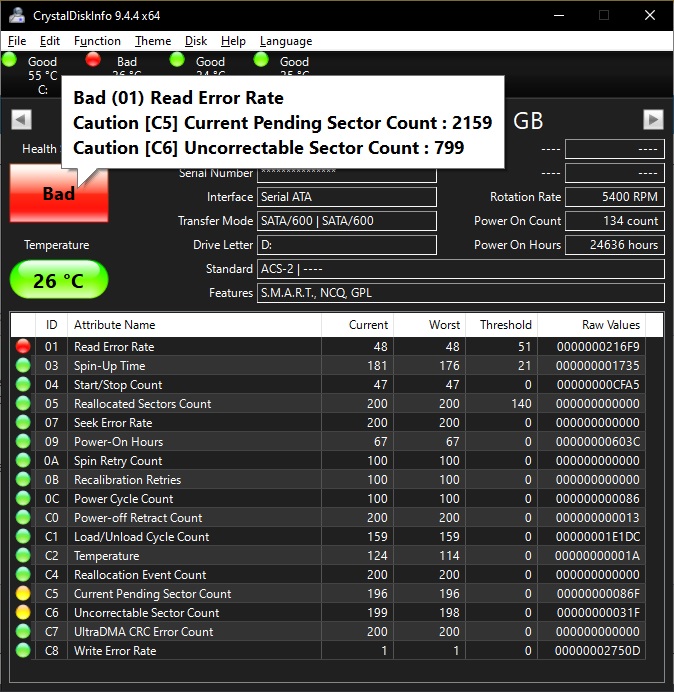
Task: Click the Threshold column header
Action: tap(502, 325)
